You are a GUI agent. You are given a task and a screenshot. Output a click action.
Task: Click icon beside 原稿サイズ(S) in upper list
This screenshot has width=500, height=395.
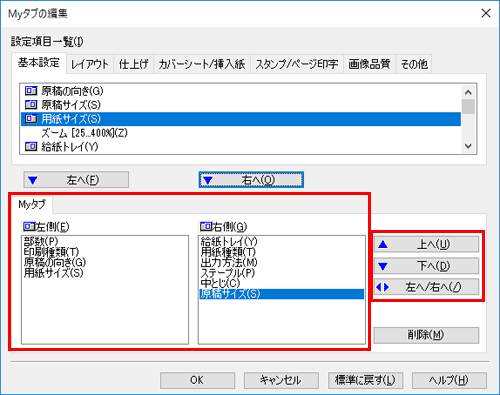click(x=31, y=105)
